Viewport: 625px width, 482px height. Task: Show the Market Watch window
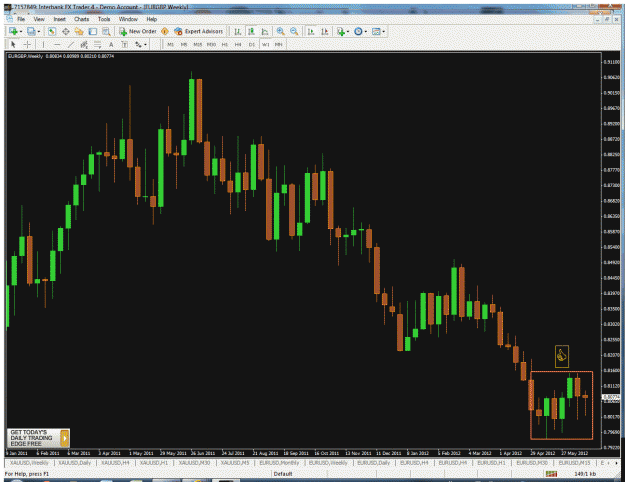[x=52, y=31]
